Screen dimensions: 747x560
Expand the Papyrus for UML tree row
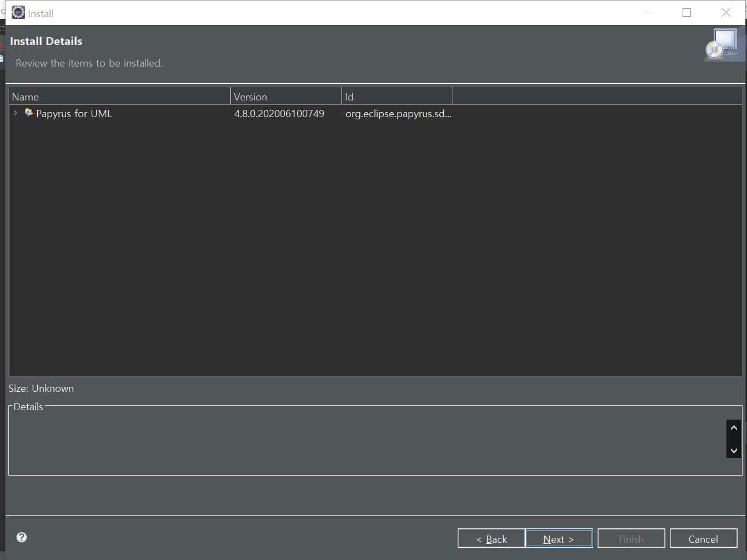(16, 113)
